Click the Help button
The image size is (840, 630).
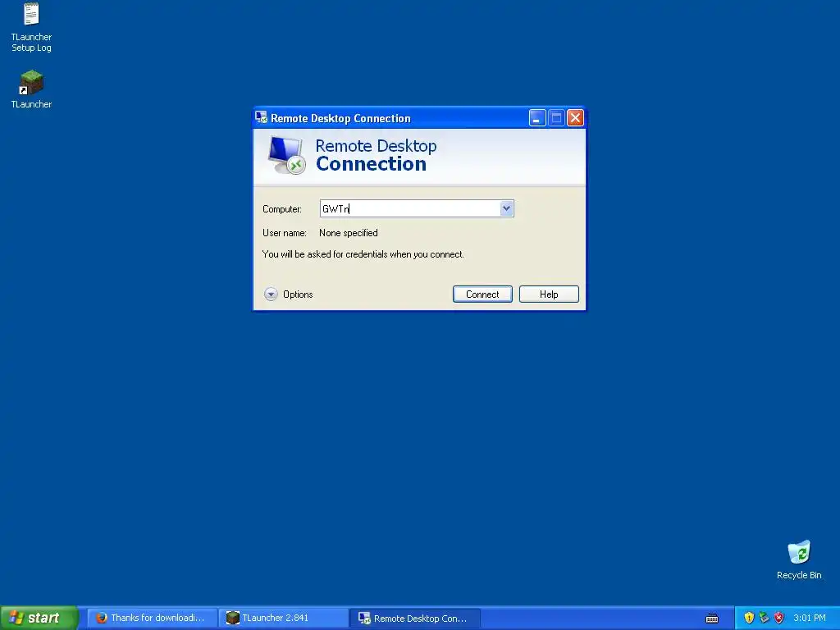(549, 294)
